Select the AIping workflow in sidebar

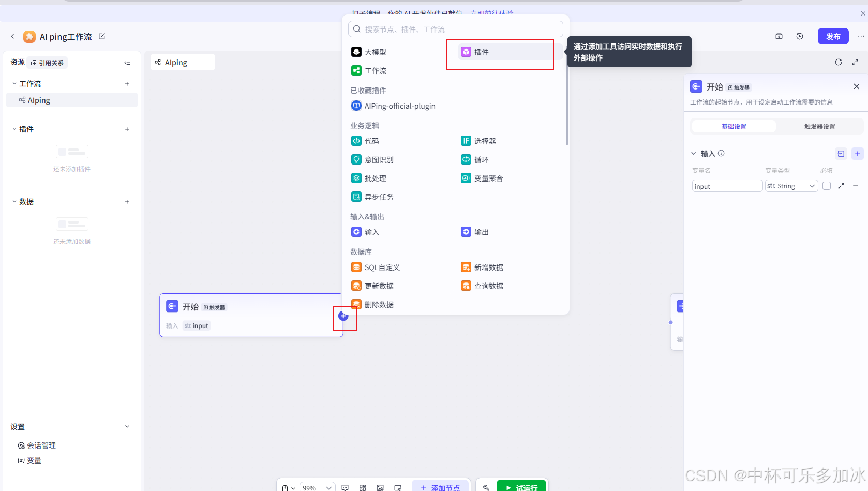click(x=72, y=100)
